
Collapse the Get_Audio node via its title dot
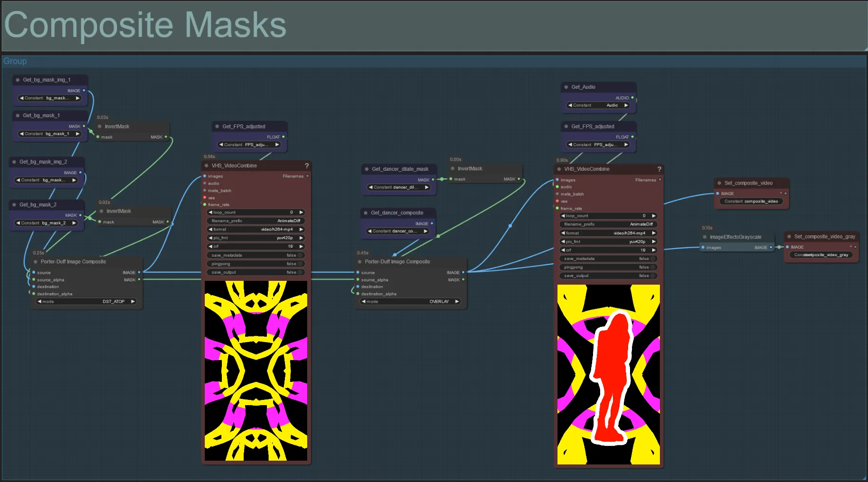[x=566, y=87]
